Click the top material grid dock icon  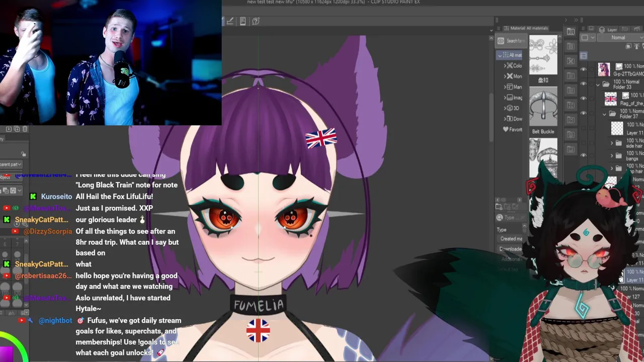point(571,32)
